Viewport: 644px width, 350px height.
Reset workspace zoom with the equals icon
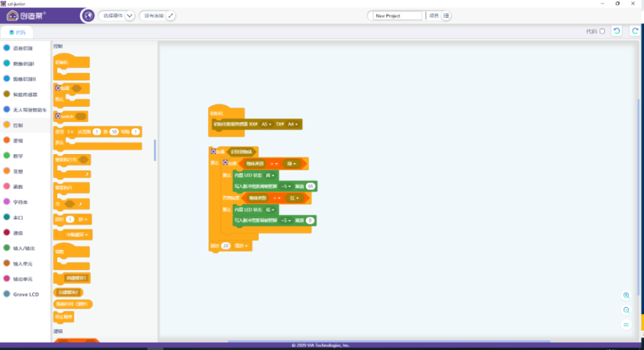coord(626,324)
